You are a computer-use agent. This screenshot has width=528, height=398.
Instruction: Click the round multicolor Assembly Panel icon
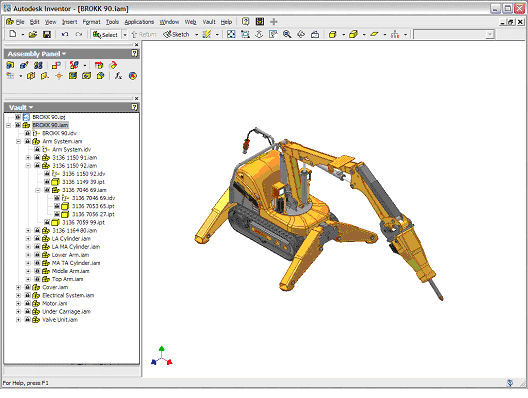coord(133,76)
